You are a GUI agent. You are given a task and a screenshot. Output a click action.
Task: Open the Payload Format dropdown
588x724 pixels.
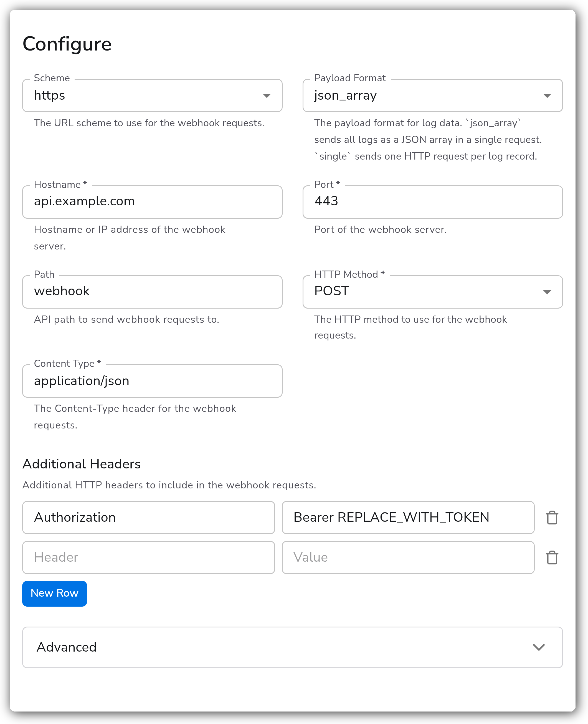432,95
